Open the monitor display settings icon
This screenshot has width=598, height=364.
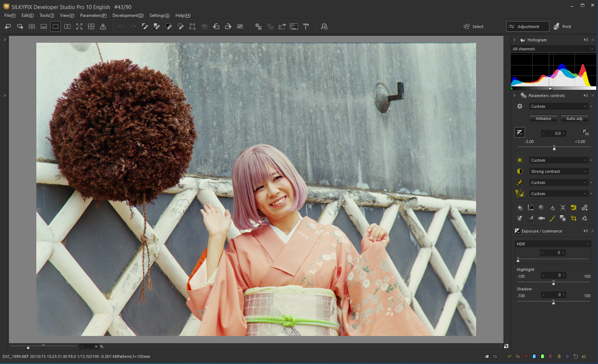[294, 27]
